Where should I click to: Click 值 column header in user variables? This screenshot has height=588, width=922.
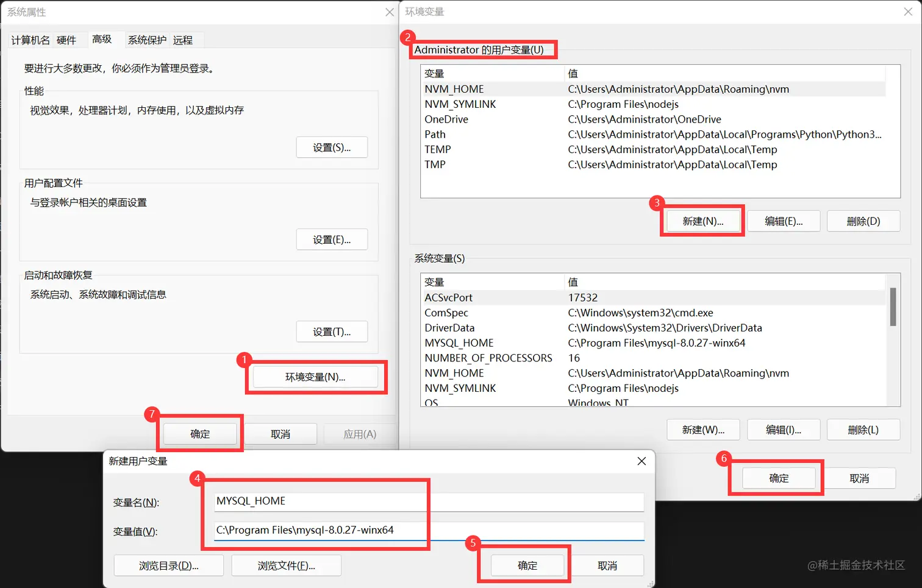(x=725, y=74)
